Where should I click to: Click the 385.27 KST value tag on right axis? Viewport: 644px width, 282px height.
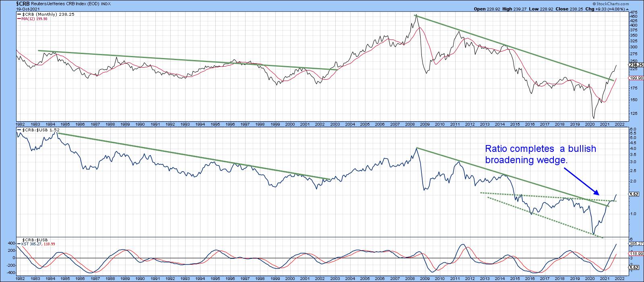click(635, 243)
